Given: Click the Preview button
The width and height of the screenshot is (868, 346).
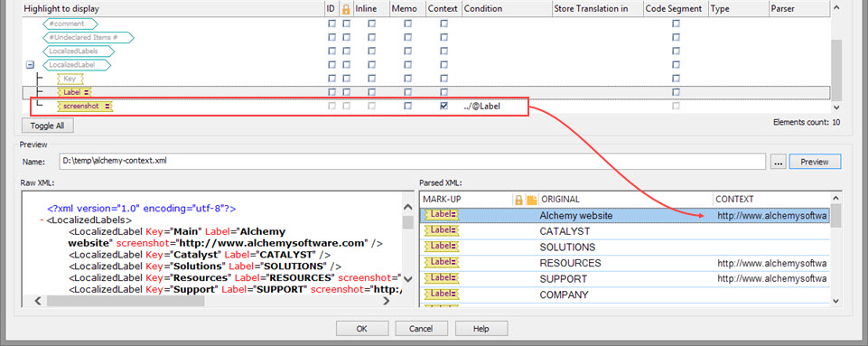Looking at the screenshot, I should [x=815, y=162].
